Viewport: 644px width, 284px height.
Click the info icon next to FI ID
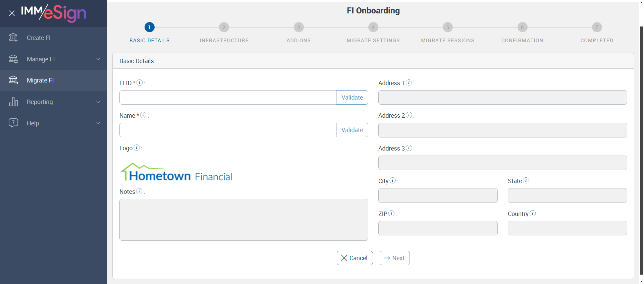point(140,82)
